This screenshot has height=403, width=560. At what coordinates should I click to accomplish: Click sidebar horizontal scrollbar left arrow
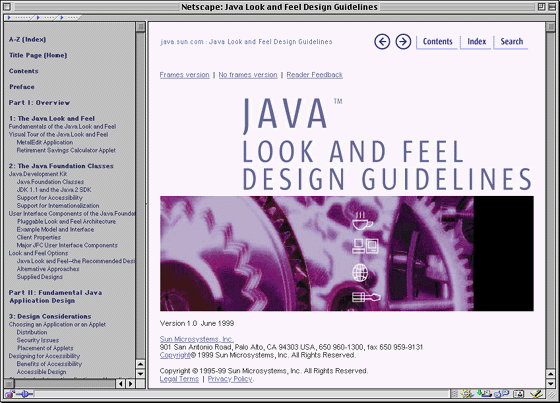tap(121, 384)
